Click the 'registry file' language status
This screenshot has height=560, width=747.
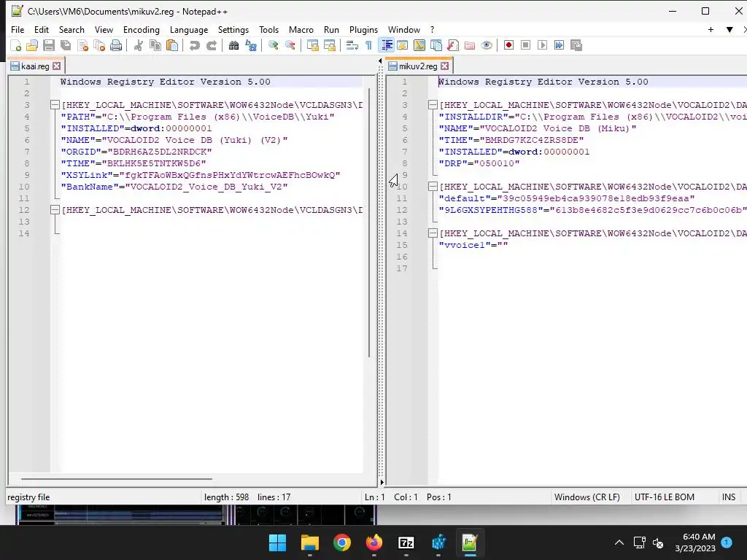[x=28, y=497]
